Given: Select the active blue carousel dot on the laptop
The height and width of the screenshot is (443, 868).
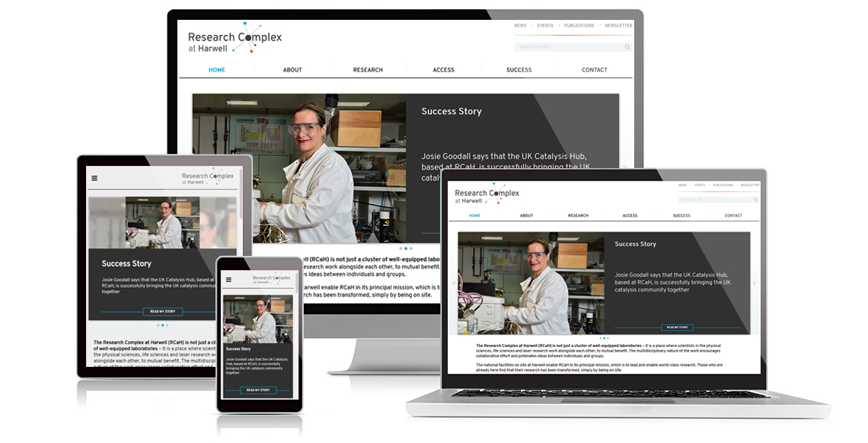Looking at the screenshot, I should tap(604, 338).
